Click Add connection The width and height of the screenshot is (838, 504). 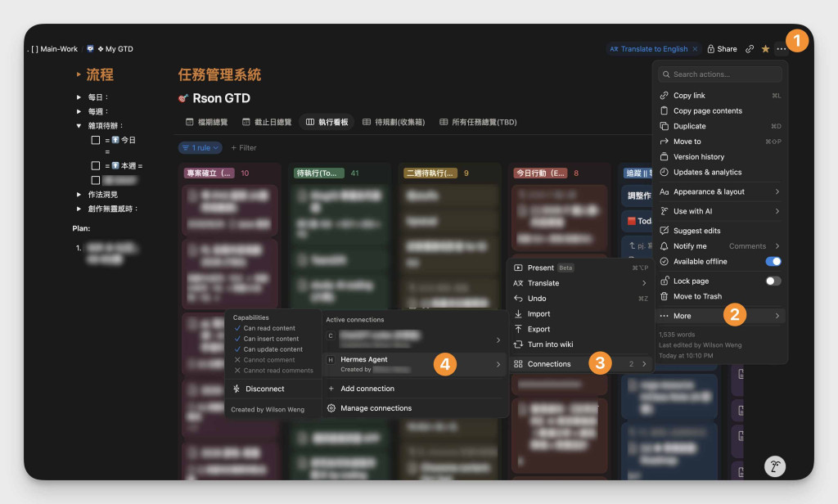(x=367, y=389)
